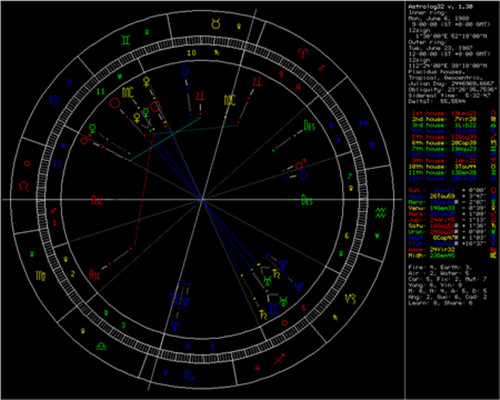The height and width of the screenshot is (400, 500).
Task: Click the yellow house number 10 on the wheel
Action: pyautogui.click(x=191, y=53)
